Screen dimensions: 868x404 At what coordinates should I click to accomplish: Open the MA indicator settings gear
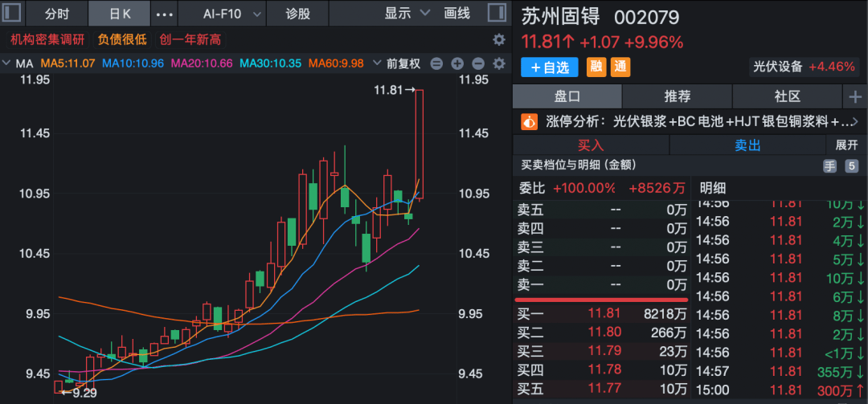pyautogui.click(x=498, y=63)
